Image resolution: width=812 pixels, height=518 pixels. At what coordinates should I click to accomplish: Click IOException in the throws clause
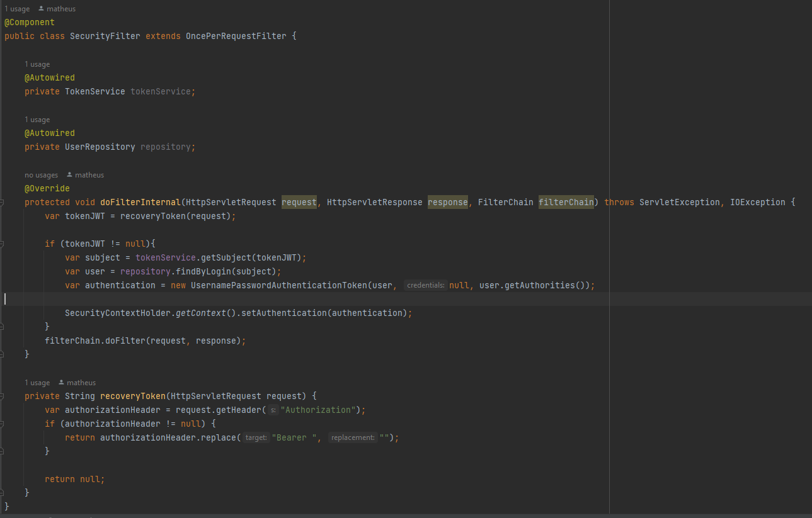point(758,203)
